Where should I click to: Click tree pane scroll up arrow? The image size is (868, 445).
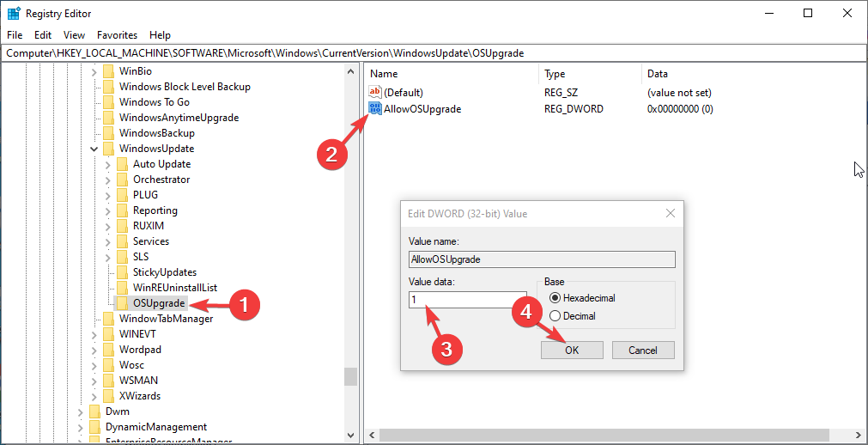click(350, 71)
